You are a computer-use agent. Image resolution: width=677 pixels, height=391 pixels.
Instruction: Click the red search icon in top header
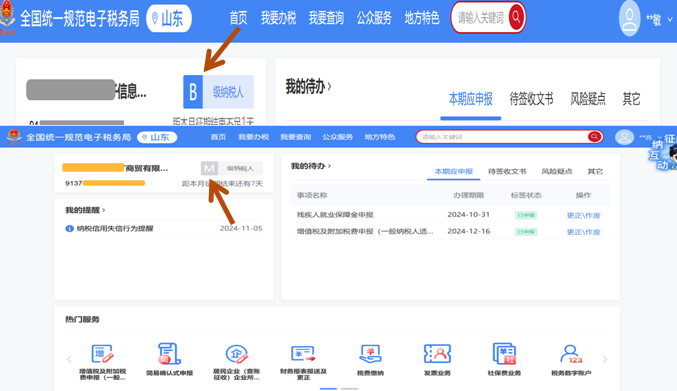[x=516, y=17]
